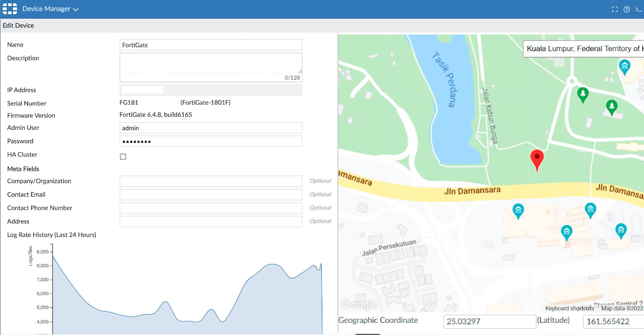Click the 9,000 label on chart axis
This screenshot has height=335, width=644.
point(42,252)
